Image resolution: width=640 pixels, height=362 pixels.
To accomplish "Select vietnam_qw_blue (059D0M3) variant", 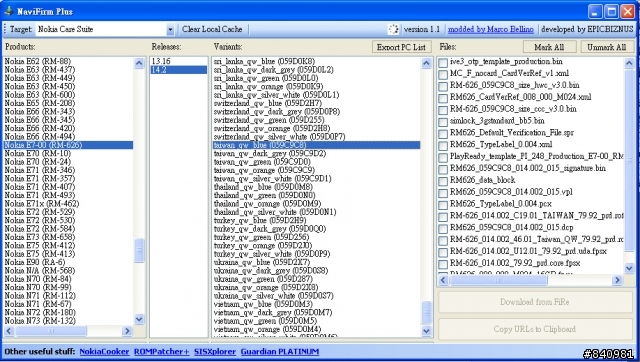I will pos(316,304).
